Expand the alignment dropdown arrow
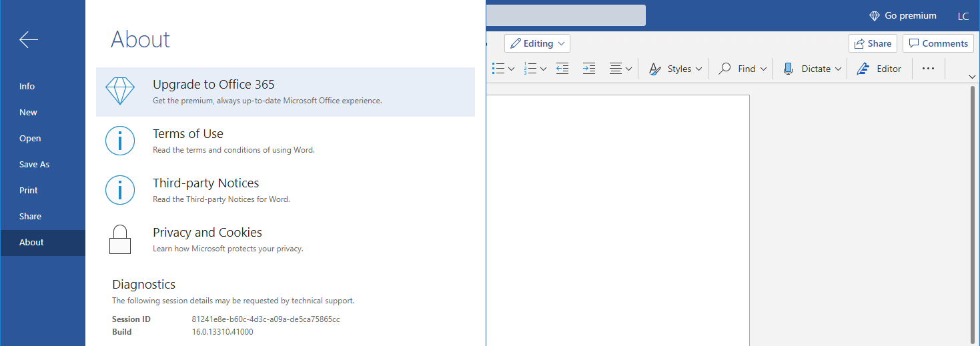Image resolution: width=980 pixels, height=346 pixels. click(628, 69)
